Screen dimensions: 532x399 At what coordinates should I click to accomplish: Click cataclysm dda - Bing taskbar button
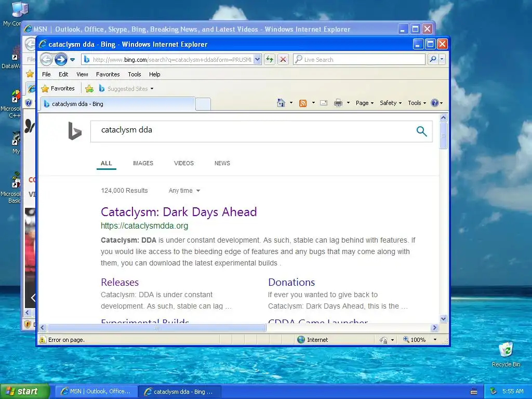coord(180,392)
